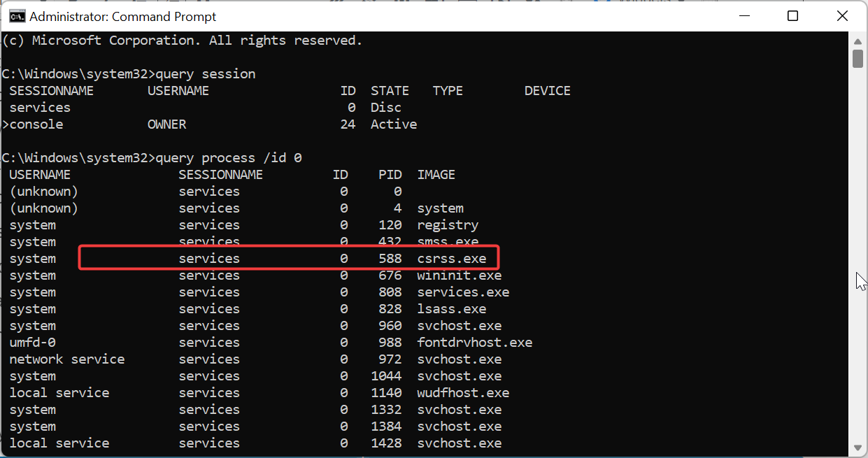Click the Administrator: Command Prompt title text
This screenshot has width=868, height=458.
pyautogui.click(x=123, y=16)
